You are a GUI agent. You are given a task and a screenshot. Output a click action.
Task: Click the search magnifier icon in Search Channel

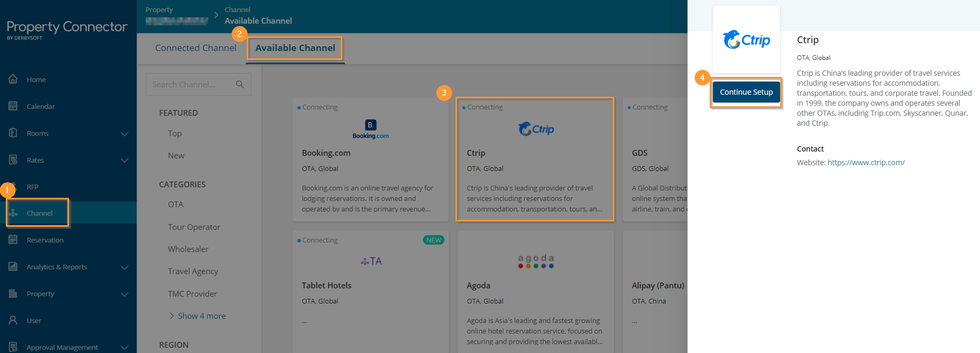(240, 84)
